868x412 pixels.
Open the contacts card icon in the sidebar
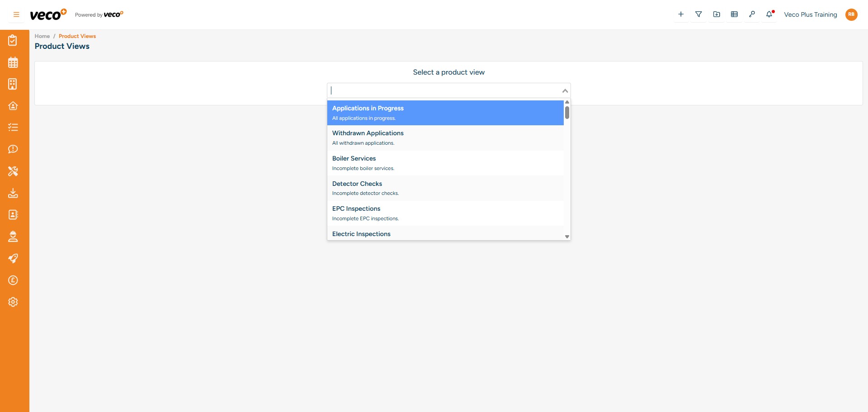[x=13, y=214]
